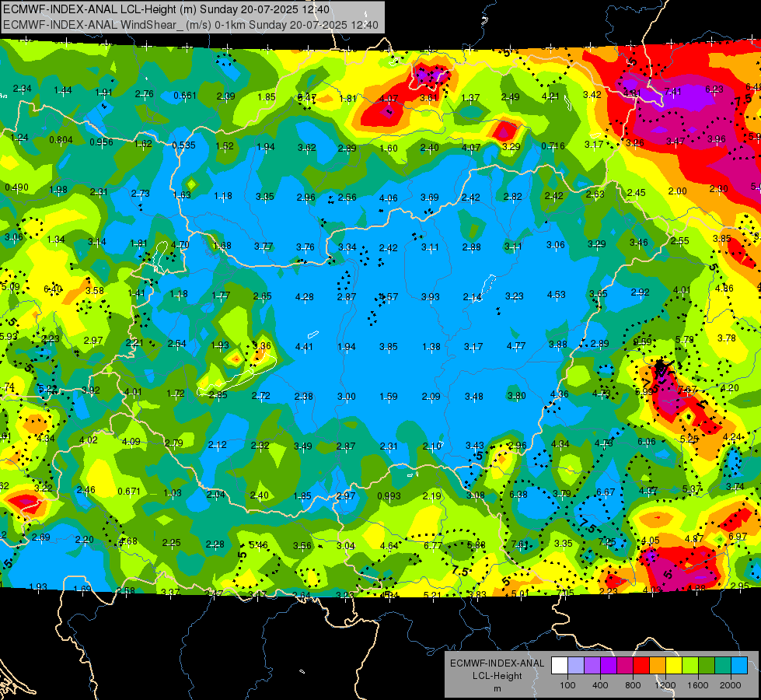
Task: Click the legend unit label m
Action: (x=497, y=689)
